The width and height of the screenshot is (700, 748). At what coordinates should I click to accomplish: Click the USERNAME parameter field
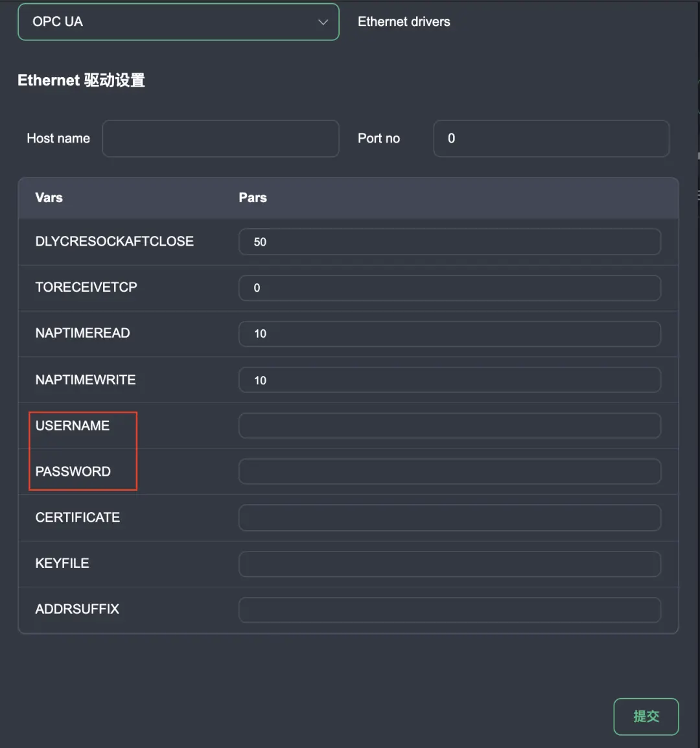click(449, 426)
